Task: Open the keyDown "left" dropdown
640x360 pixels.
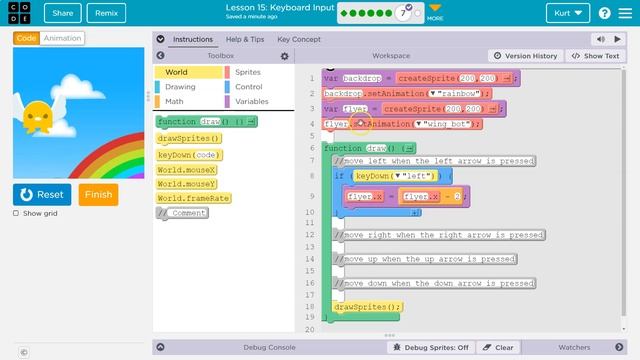Action: (398, 176)
